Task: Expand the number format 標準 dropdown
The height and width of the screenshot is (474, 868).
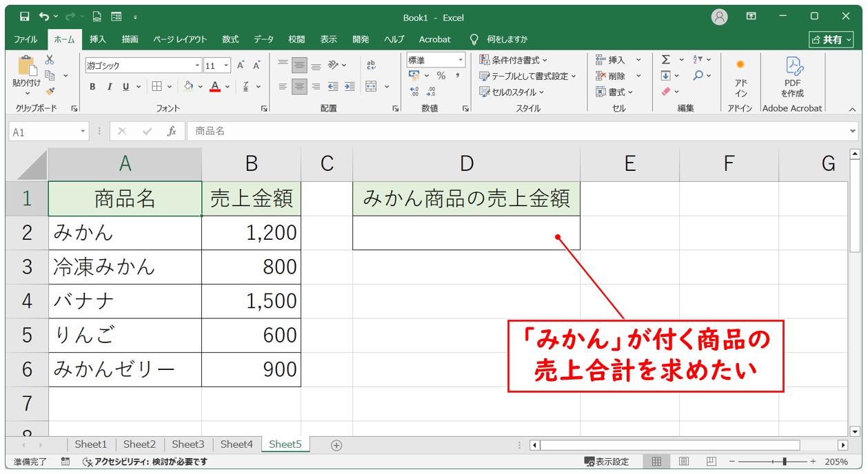Action: pos(461,61)
